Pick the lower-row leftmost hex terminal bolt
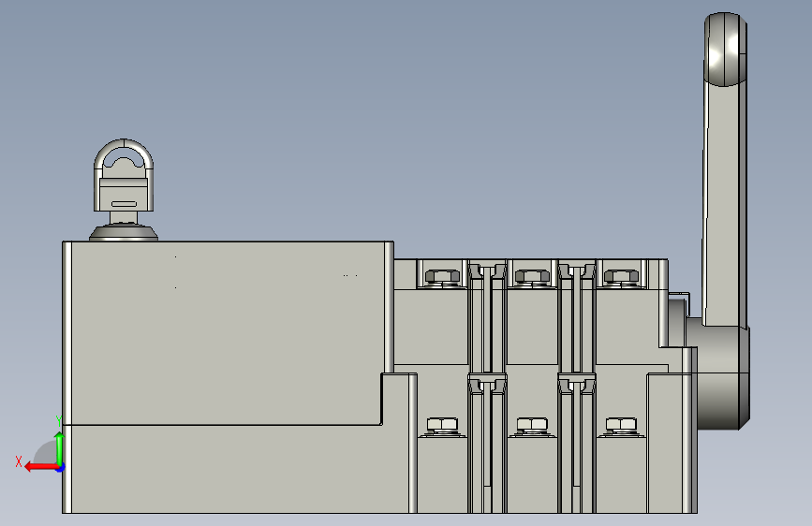 (x=442, y=426)
